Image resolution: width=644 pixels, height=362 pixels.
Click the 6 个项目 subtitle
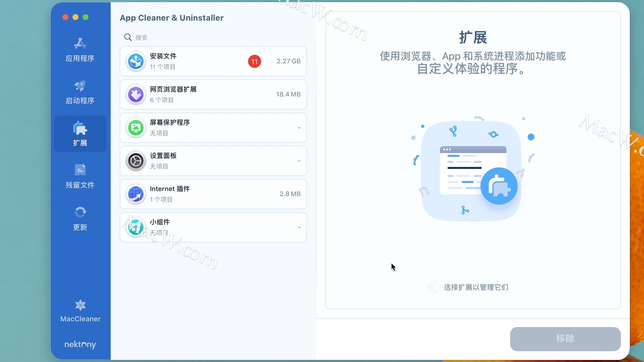[x=162, y=100]
